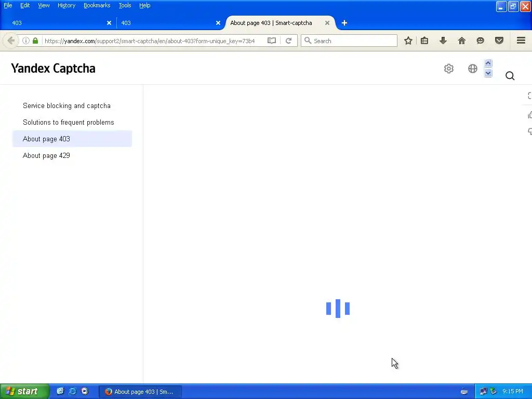Toggle reader view book icon
The width and height of the screenshot is (532, 399).
(x=271, y=41)
